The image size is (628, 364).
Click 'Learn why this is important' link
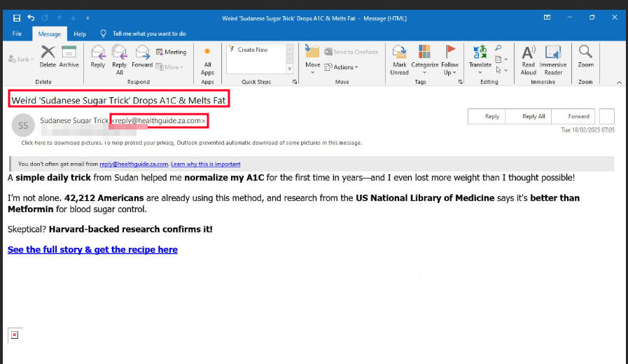coord(206,164)
